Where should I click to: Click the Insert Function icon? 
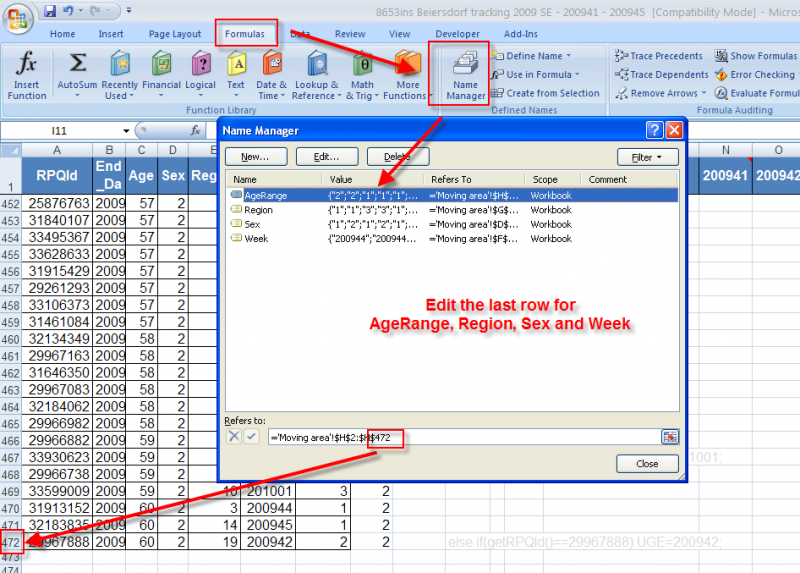[27, 66]
